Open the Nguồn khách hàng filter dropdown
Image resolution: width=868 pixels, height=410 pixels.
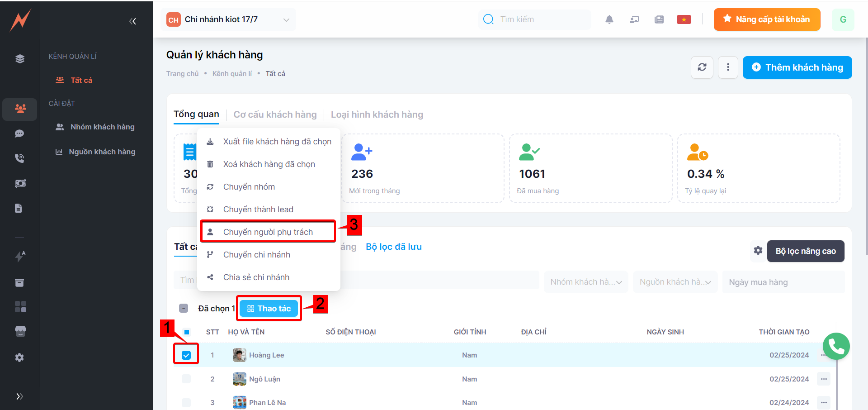pos(675,282)
